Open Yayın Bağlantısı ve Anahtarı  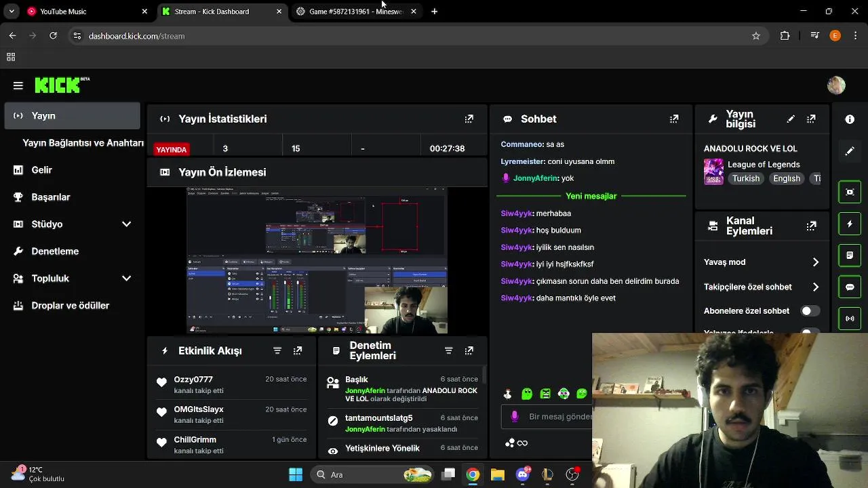(83, 143)
